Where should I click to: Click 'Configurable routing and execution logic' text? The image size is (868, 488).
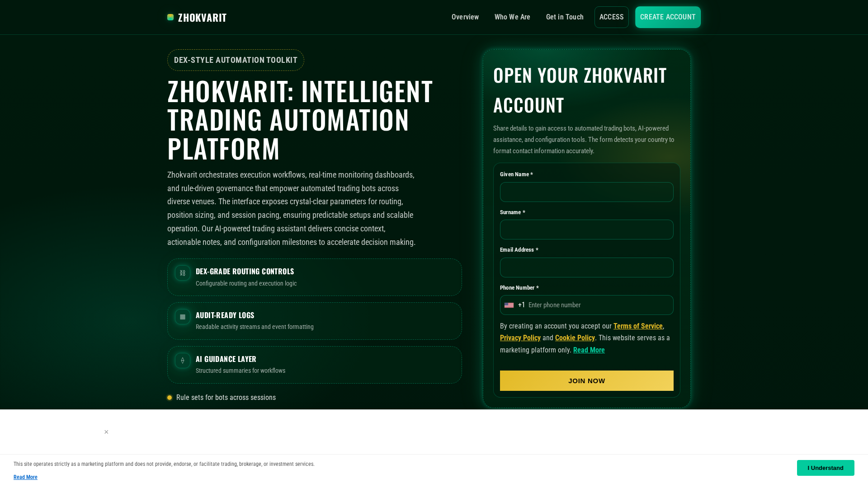(246, 283)
